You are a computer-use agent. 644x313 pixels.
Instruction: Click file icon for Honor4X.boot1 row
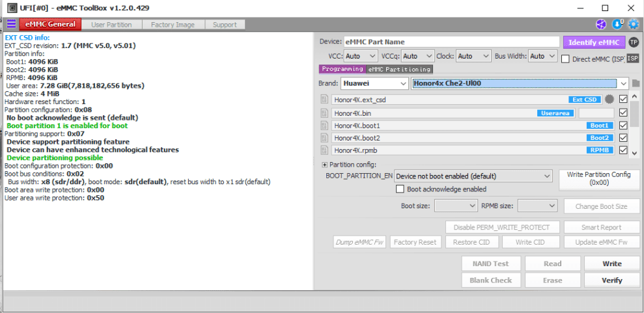click(324, 126)
